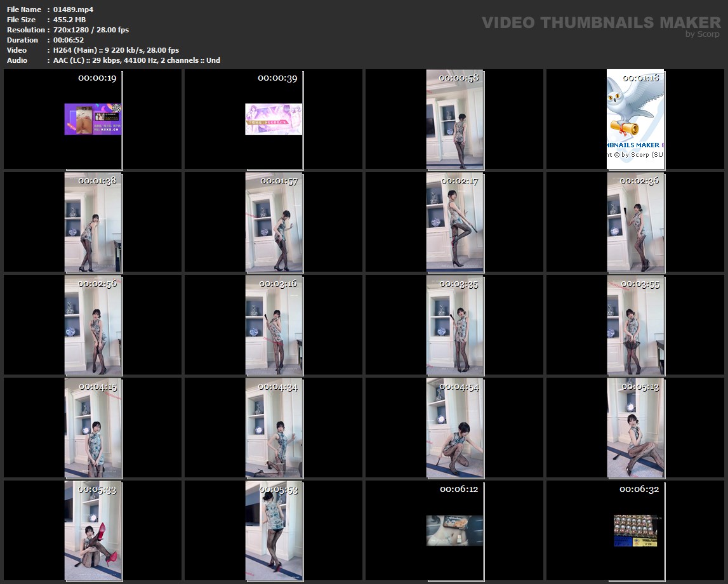The height and width of the screenshot is (584, 728).
Task: Click the file size value 455.2 MB
Action: pyautogui.click(x=70, y=20)
